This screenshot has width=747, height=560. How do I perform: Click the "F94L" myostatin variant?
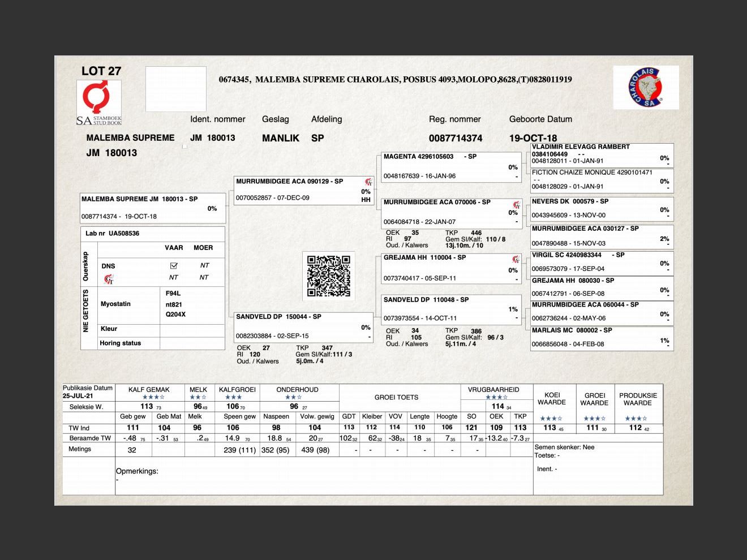click(x=173, y=294)
